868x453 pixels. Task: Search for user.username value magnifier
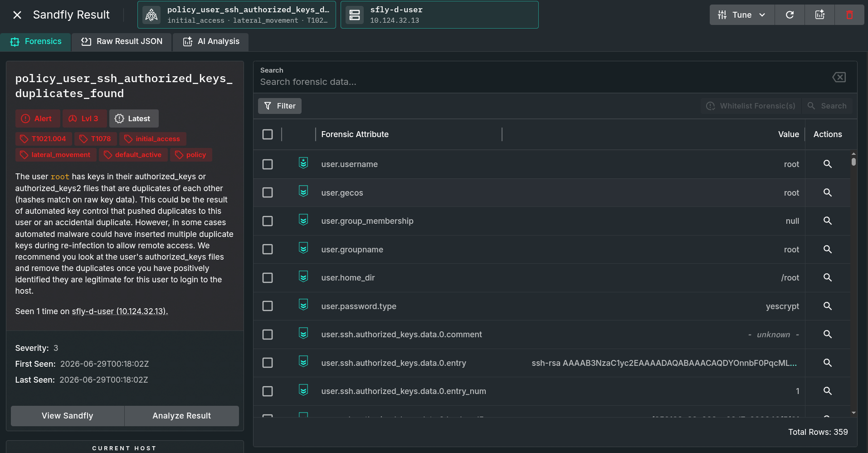coord(828,164)
